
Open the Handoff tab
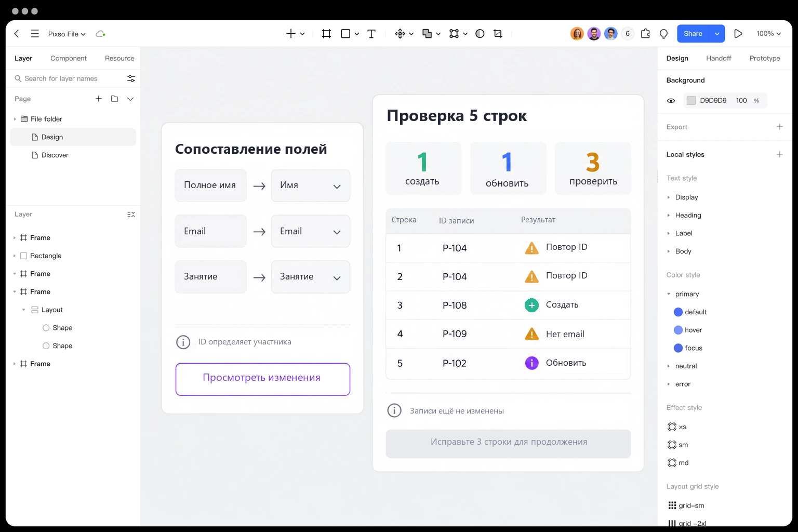pyautogui.click(x=719, y=58)
